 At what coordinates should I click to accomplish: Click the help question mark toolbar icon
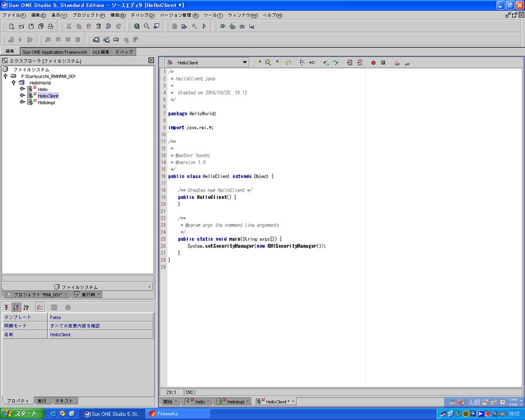(135, 40)
